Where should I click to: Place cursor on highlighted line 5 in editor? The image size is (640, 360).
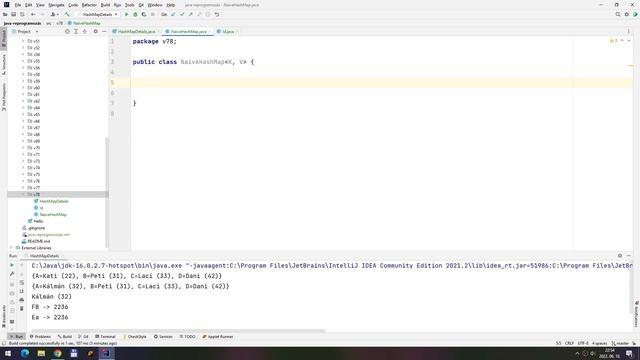tap(382, 83)
